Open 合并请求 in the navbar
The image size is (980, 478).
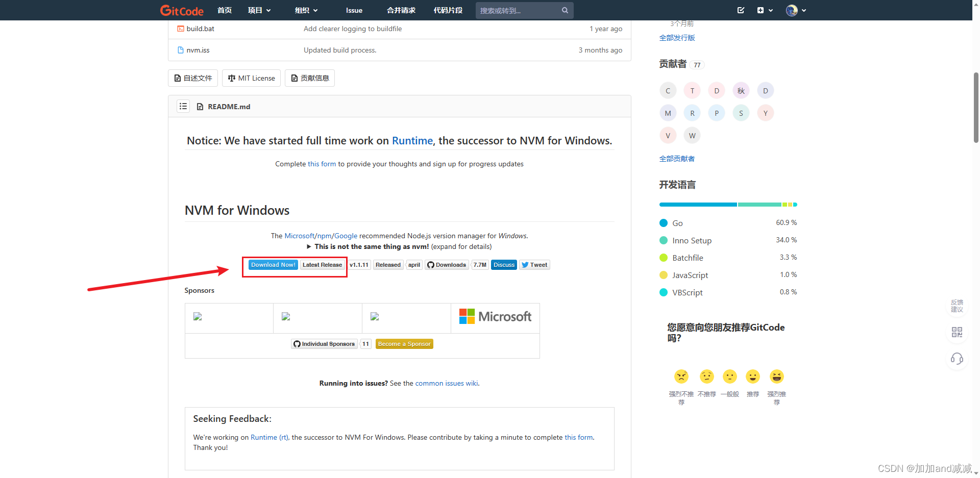click(401, 10)
